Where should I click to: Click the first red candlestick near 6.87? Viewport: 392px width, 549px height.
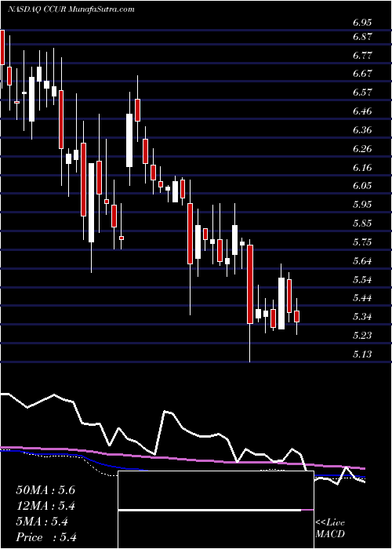click(2, 47)
